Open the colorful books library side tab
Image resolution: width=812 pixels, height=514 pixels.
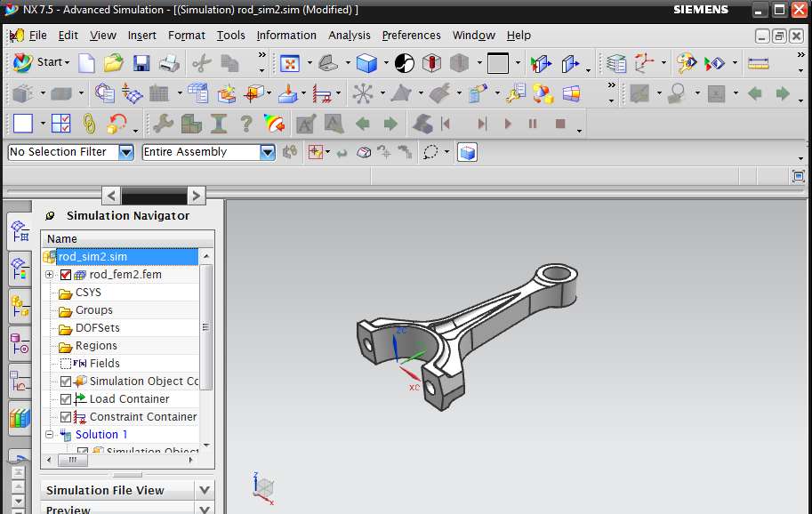pos(20,418)
